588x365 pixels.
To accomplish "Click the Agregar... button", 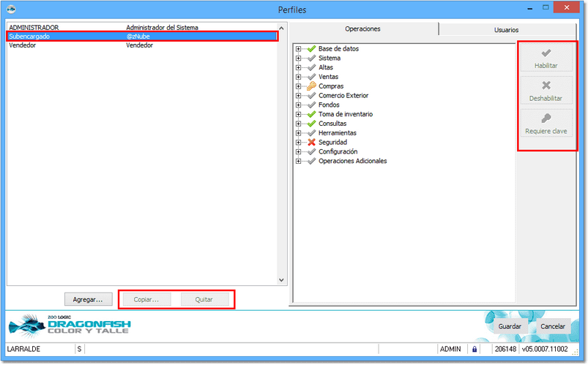I will pos(88,299).
